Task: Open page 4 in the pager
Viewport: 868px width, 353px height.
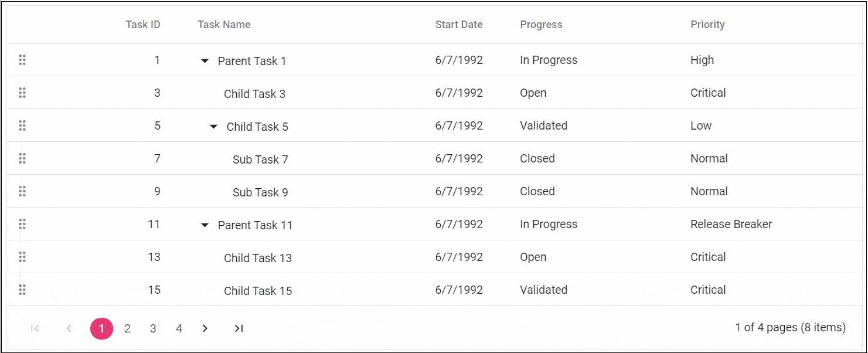Action: coord(179,328)
